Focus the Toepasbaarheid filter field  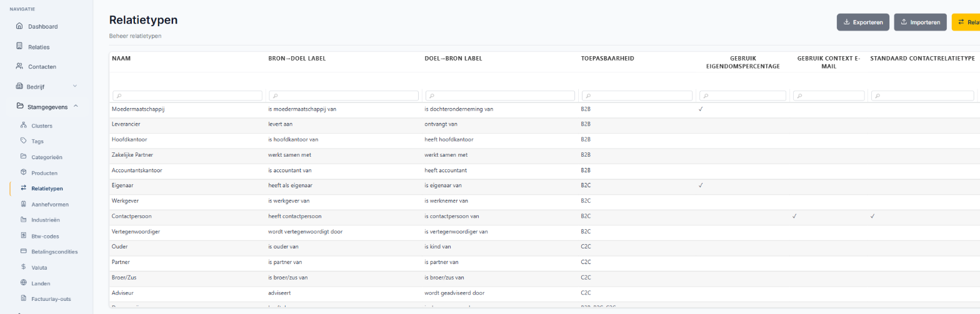(637, 96)
